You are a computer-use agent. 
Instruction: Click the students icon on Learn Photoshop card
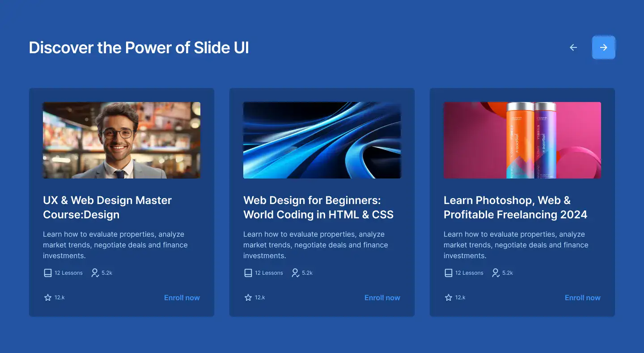496,273
